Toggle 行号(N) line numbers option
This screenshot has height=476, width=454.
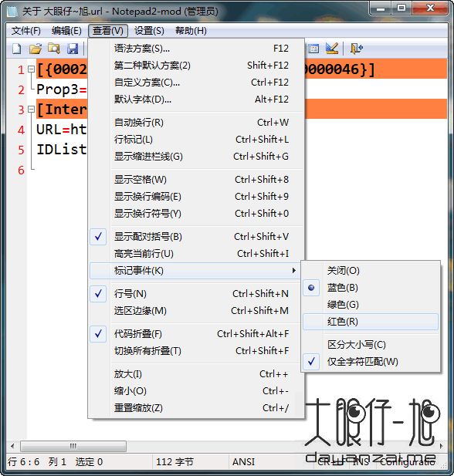(197, 294)
